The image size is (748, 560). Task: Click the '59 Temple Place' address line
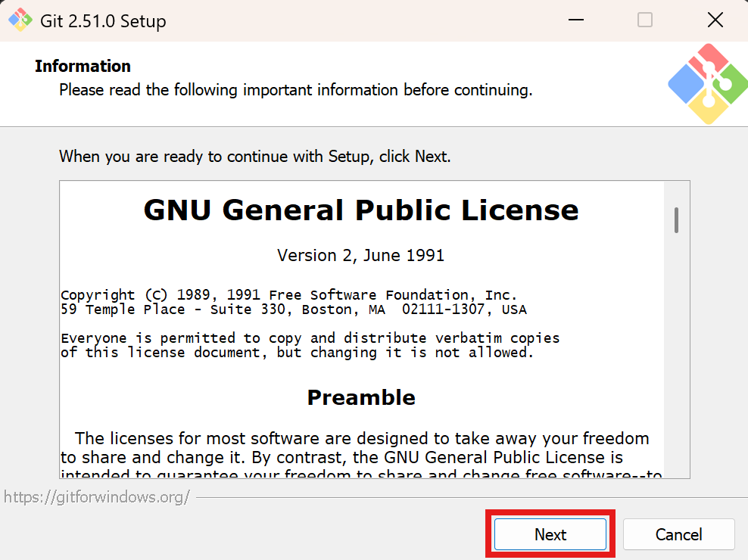[294, 310]
